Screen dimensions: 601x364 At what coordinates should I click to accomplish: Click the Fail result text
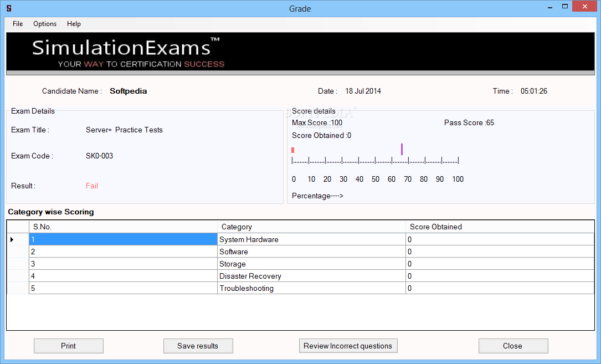click(x=92, y=186)
